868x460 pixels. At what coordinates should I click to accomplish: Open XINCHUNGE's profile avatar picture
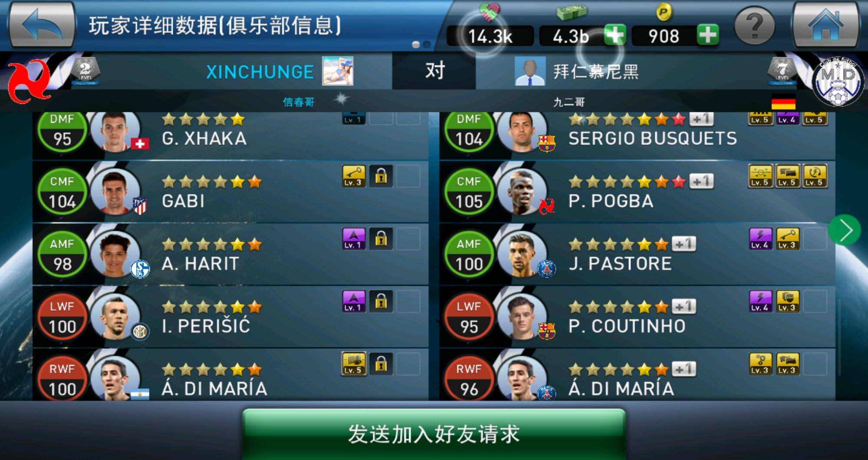pyautogui.click(x=338, y=71)
